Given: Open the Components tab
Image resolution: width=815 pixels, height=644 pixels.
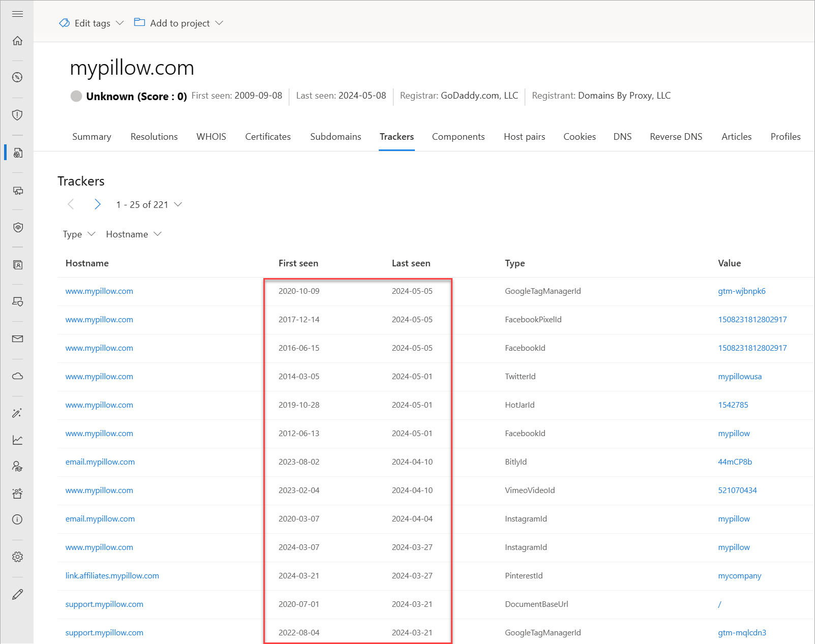Looking at the screenshot, I should coord(458,137).
